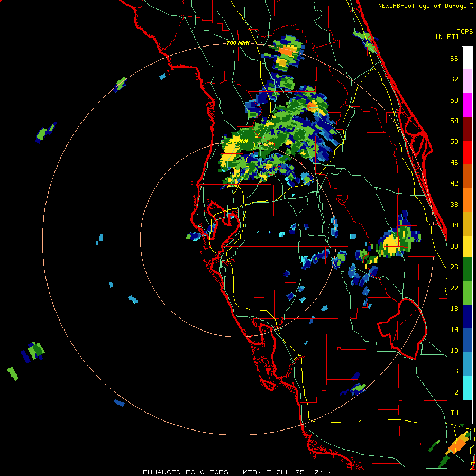Select the 54 value on the legend scale
Viewport: 476px width, 476px height.
coord(454,121)
